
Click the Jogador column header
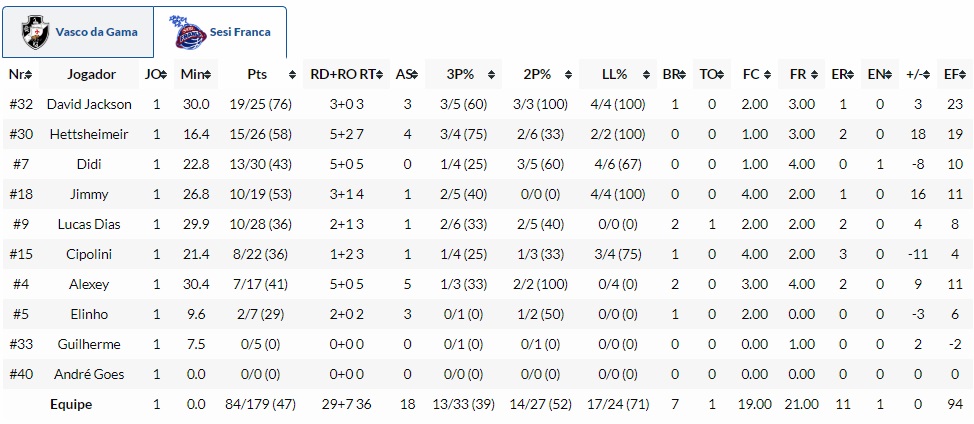(x=91, y=75)
